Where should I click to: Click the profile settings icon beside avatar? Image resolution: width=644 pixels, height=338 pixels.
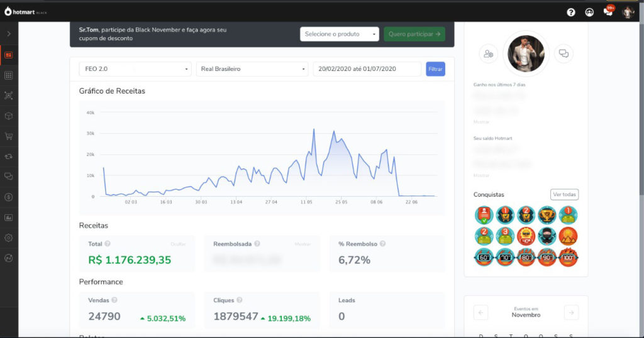coord(488,54)
